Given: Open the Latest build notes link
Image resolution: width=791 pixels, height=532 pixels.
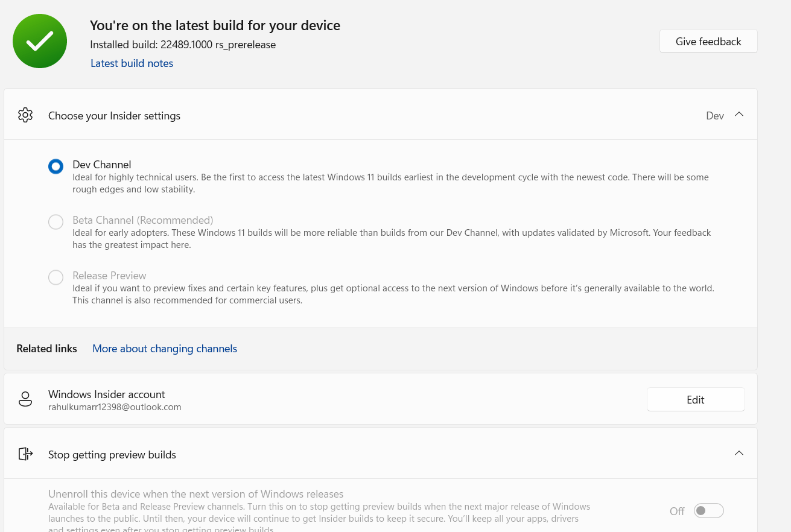Looking at the screenshot, I should (132, 63).
